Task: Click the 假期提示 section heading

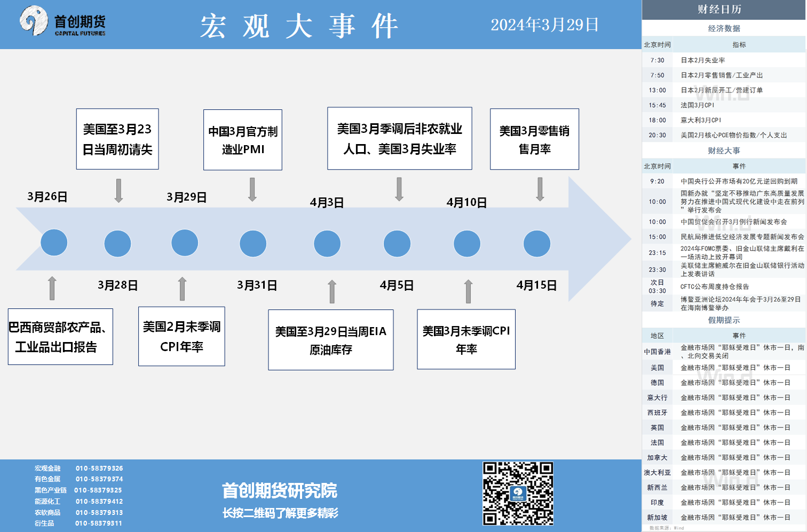Action: click(x=724, y=320)
